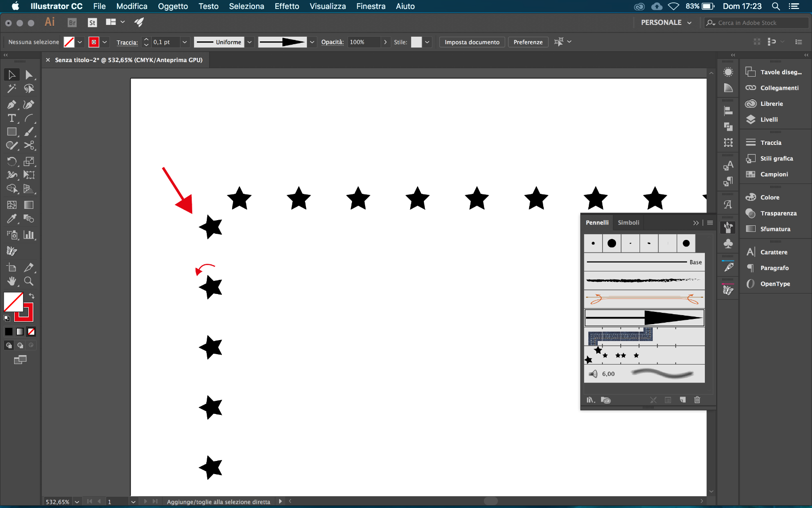This screenshot has width=812, height=508.
Task: Open Bridge from the Br icon
Action: (72, 23)
